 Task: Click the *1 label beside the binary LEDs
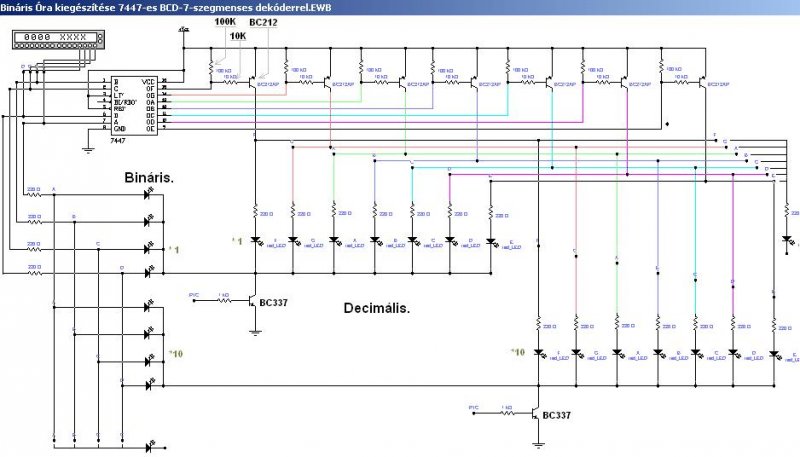pos(174,250)
